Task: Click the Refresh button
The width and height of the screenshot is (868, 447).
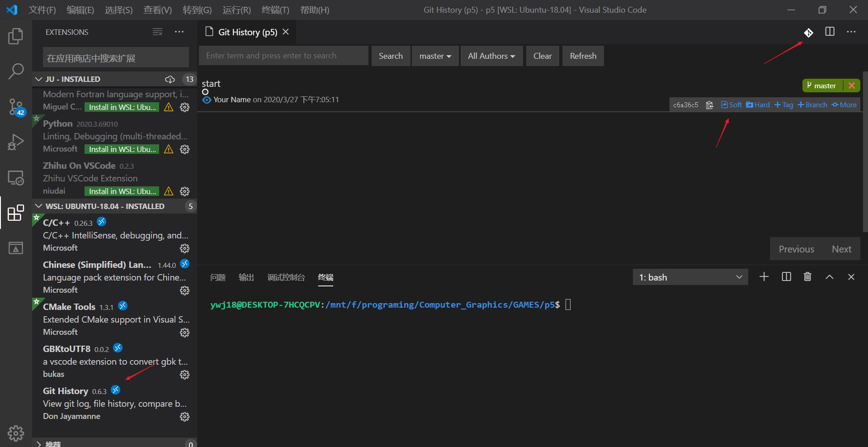Action: click(x=583, y=56)
